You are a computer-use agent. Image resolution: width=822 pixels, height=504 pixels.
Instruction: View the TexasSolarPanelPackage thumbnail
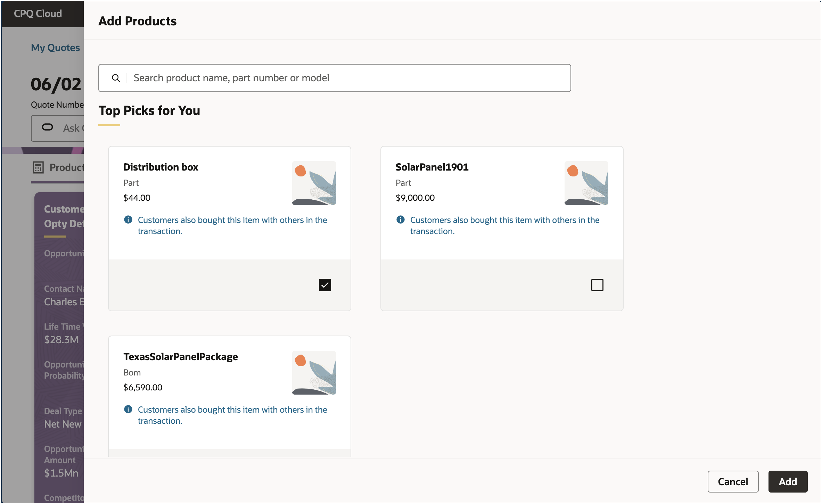click(314, 373)
